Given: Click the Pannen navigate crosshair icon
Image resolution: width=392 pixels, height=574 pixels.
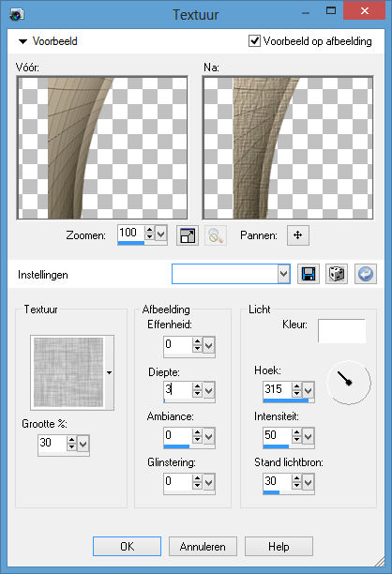Looking at the screenshot, I should [298, 235].
